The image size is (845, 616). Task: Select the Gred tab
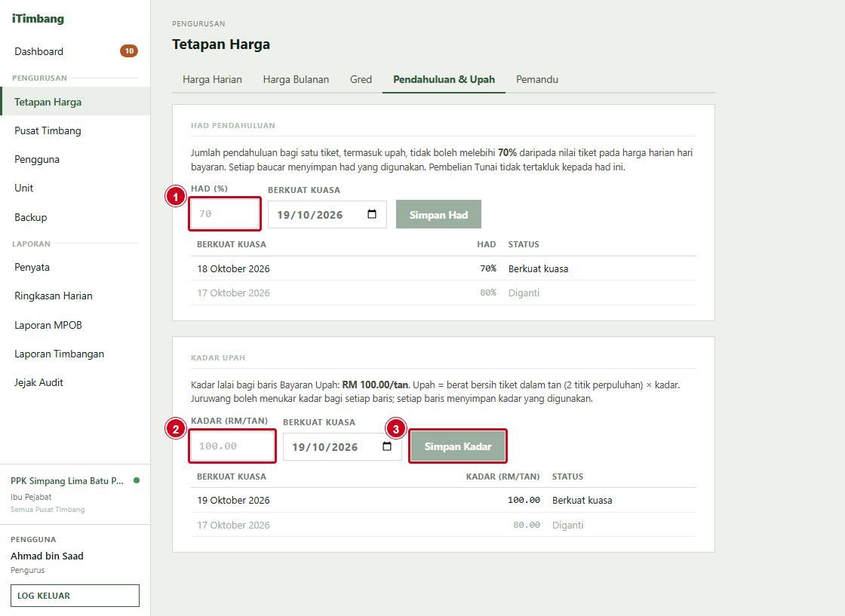[361, 79]
